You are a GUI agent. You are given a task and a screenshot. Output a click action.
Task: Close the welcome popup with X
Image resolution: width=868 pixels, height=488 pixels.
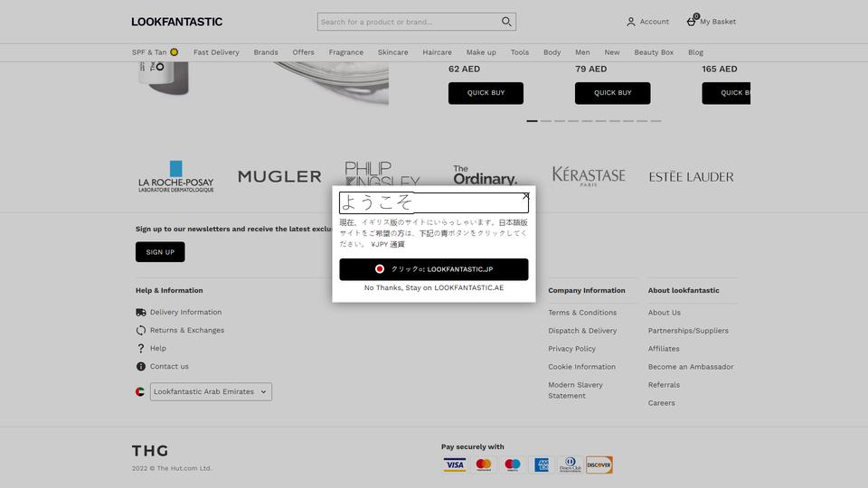coord(526,196)
